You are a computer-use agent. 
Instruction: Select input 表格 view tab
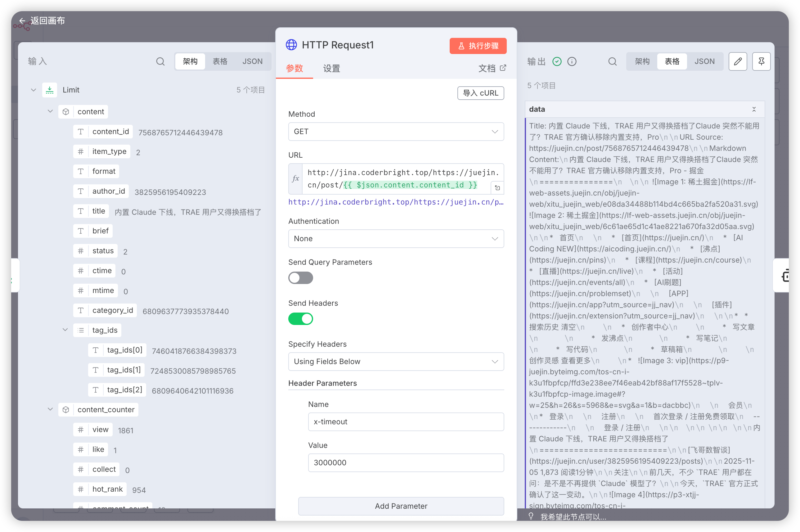[x=220, y=61]
